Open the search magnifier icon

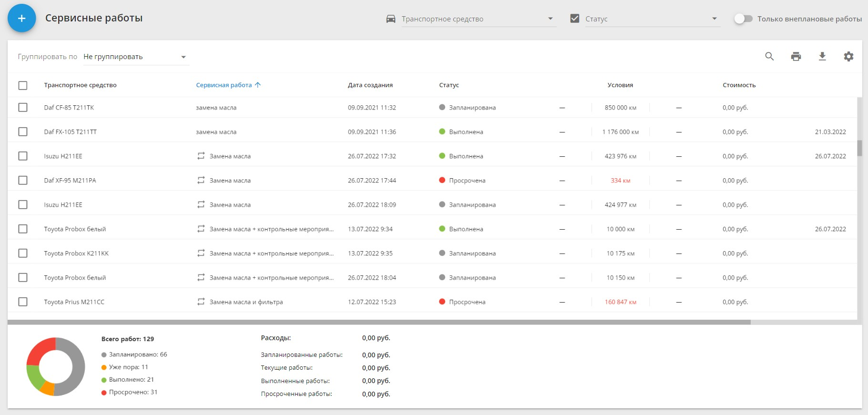click(769, 56)
